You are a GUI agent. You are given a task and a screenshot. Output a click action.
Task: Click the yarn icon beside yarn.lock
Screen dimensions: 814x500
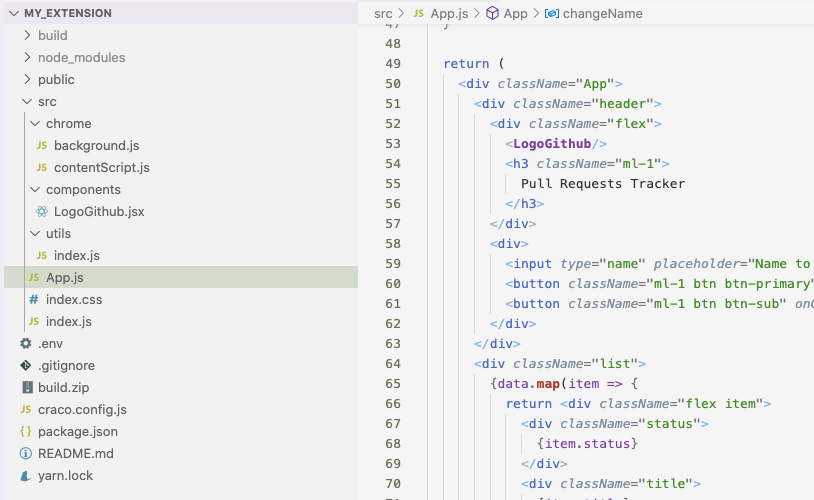tap(26, 476)
